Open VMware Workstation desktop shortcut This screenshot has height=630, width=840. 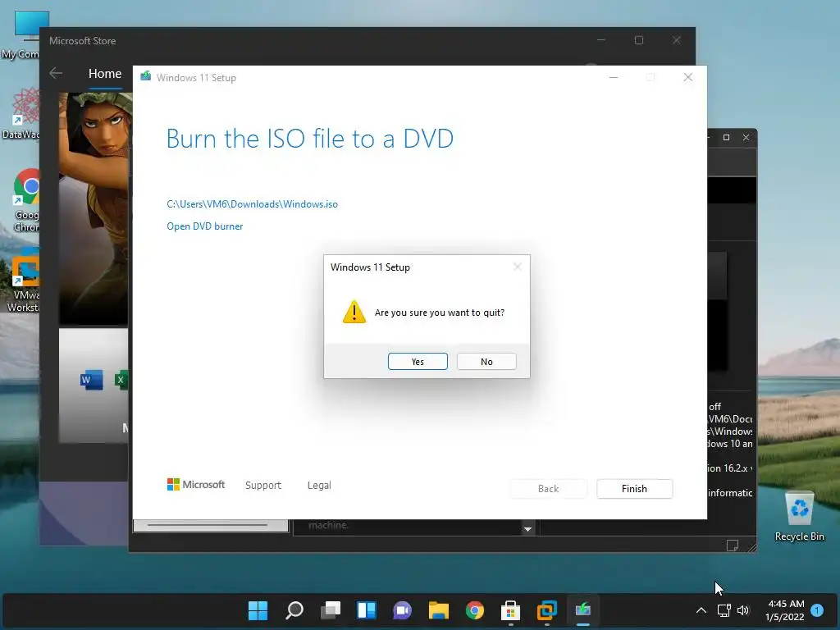coord(24,281)
